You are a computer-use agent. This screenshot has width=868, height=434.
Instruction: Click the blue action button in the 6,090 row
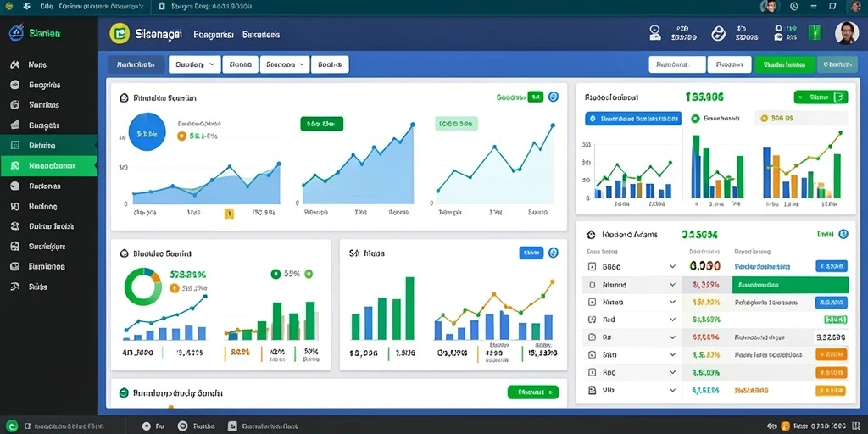point(832,266)
